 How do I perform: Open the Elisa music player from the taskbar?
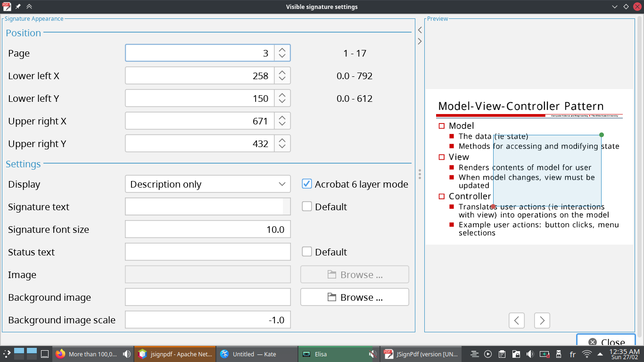330,354
